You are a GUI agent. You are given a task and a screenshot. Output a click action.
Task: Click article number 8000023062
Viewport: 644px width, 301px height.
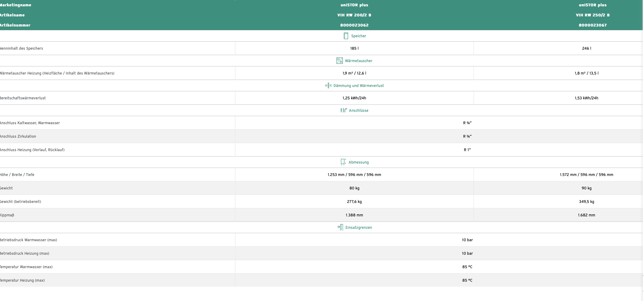click(354, 25)
